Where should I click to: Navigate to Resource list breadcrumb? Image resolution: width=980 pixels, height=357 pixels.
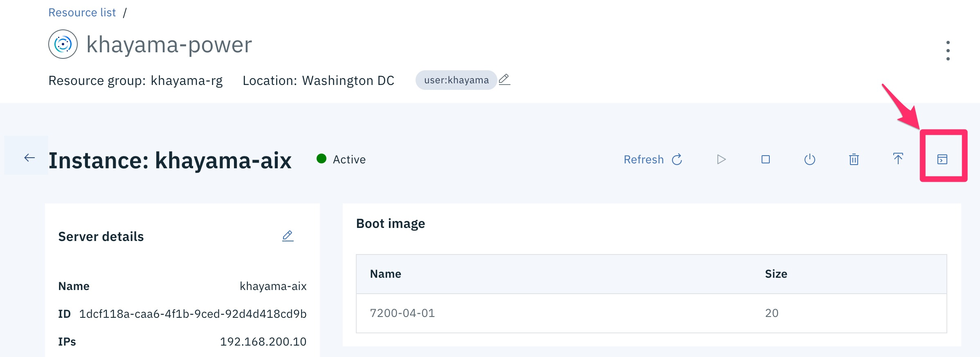(x=82, y=13)
